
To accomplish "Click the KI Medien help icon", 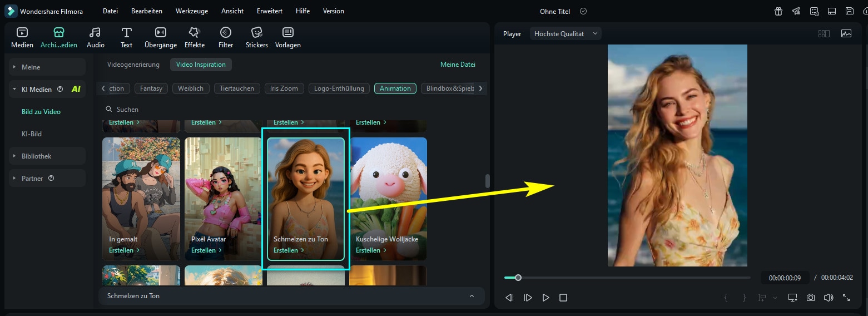I will click(x=60, y=89).
